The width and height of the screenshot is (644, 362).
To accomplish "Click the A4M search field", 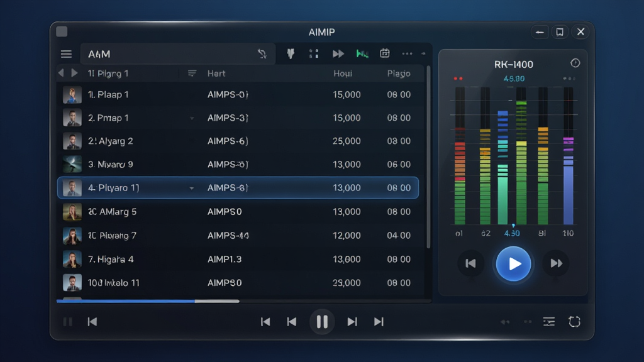I will pos(177,54).
